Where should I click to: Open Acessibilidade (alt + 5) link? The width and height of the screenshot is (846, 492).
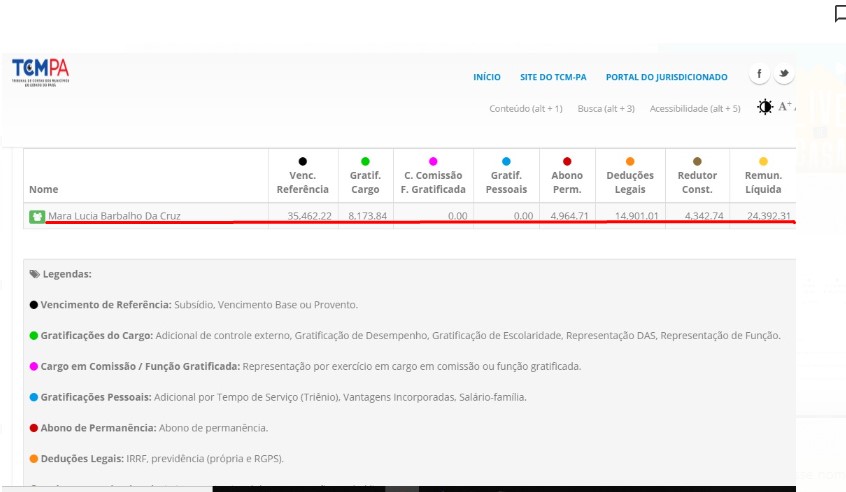click(x=694, y=108)
